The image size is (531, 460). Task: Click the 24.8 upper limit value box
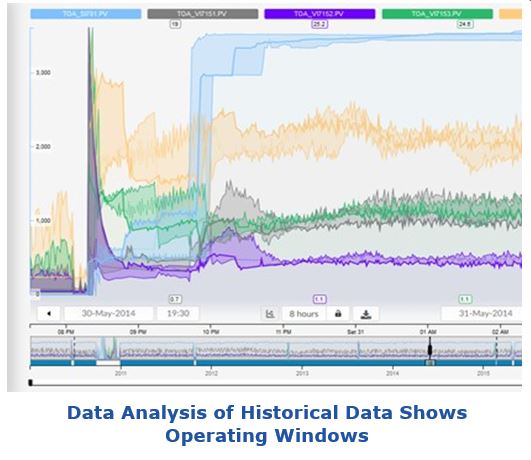(x=465, y=24)
